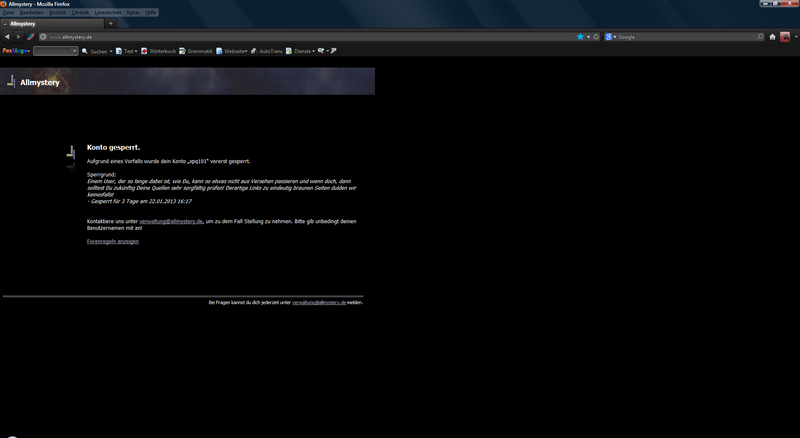Open the Lesezeichen menu
The width and height of the screenshot is (800, 438).
pos(108,12)
